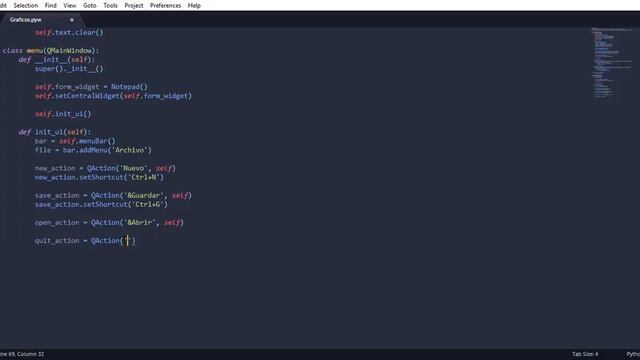
Task: Select the Graficos.pyw tab
Action: pos(26,20)
